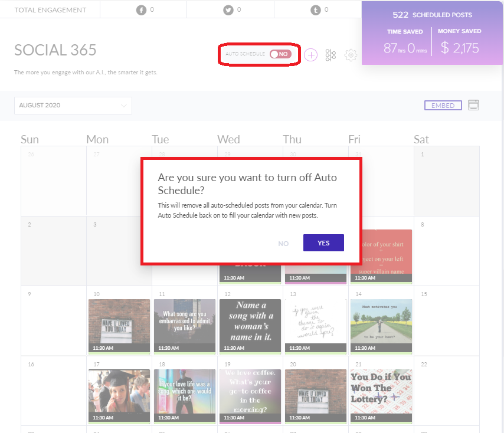This screenshot has height=433, width=504.
Task: Open the 'If your love life was a song' post
Action: (x=185, y=396)
